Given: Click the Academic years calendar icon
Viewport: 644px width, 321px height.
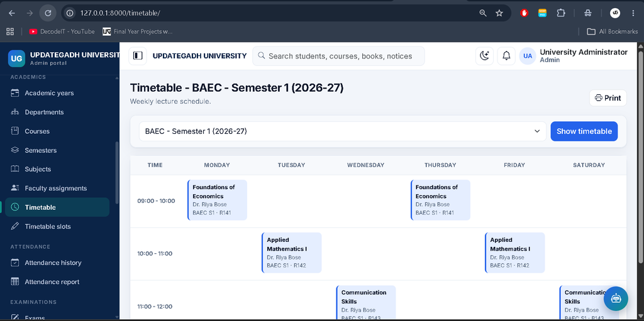Looking at the screenshot, I should pyautogui.click(x=15, y=93).
